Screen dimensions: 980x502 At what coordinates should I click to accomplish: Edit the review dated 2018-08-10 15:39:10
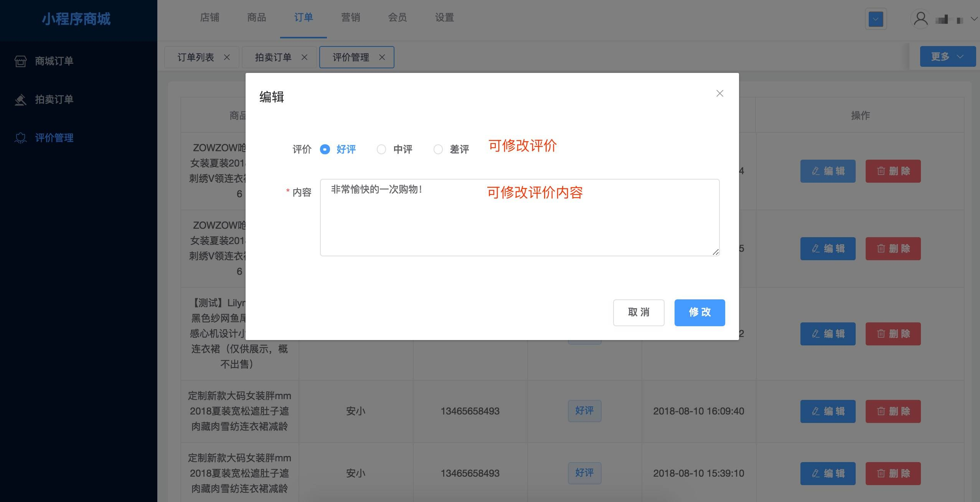pos(828,474)
